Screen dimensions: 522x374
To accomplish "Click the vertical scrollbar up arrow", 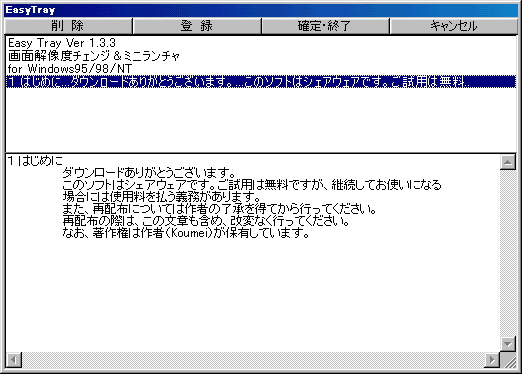I will (508, 162).
